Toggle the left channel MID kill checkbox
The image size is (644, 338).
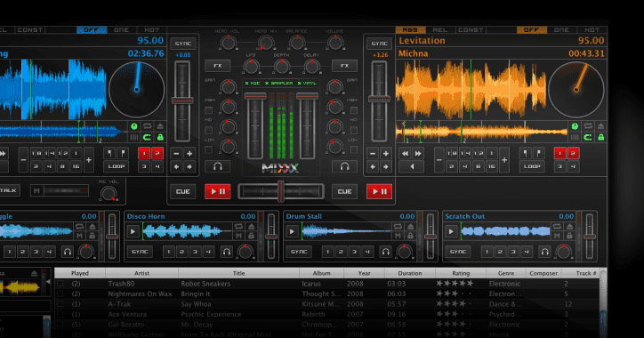209,130
